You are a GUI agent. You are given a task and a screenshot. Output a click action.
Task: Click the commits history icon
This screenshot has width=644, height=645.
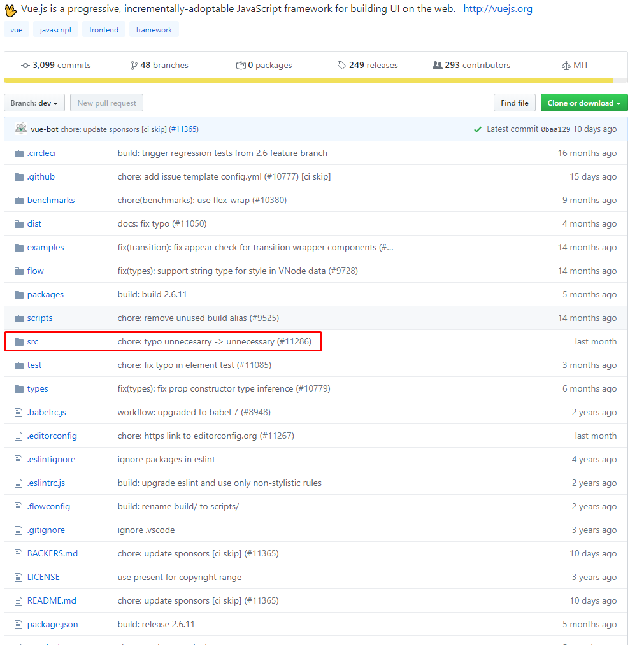pos(25,66)
